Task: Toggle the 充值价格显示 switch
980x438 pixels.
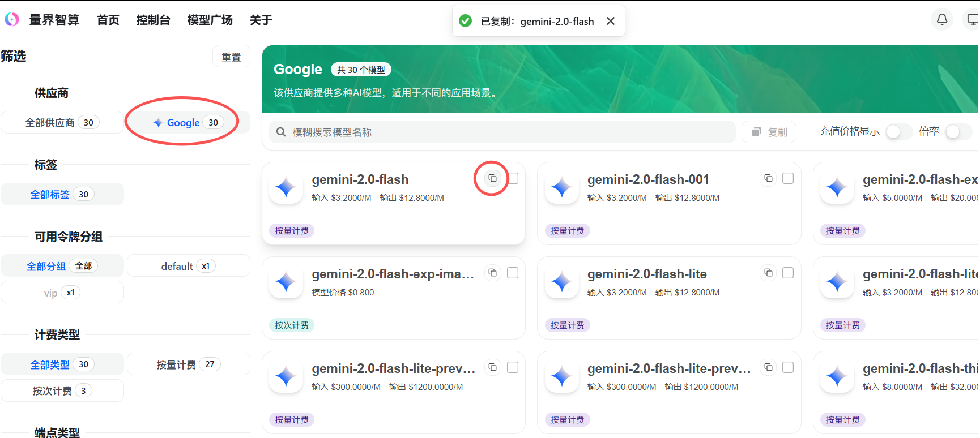Action: pos(898,131)
